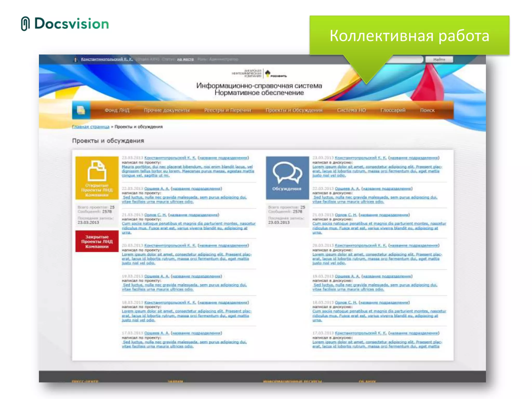Viewport: 532px width, 399px height.
Task: Select Реестры и Перечни in the menu
Action: [x=228, y=110]
